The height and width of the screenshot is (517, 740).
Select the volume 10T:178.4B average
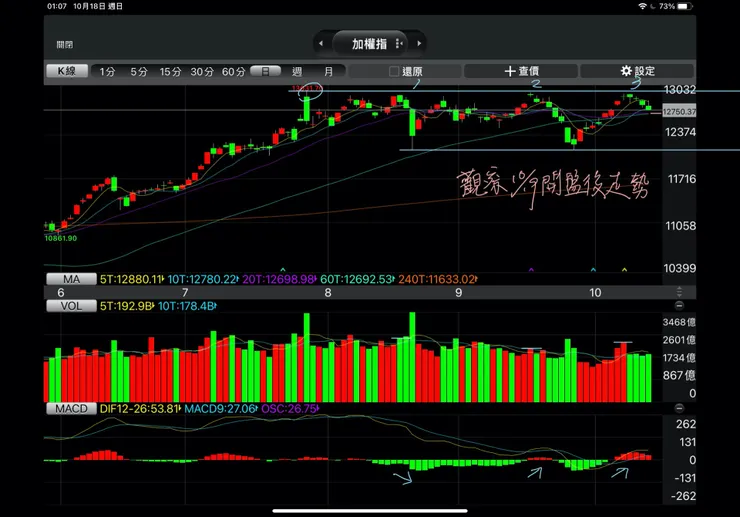click(x=187, y=306)
